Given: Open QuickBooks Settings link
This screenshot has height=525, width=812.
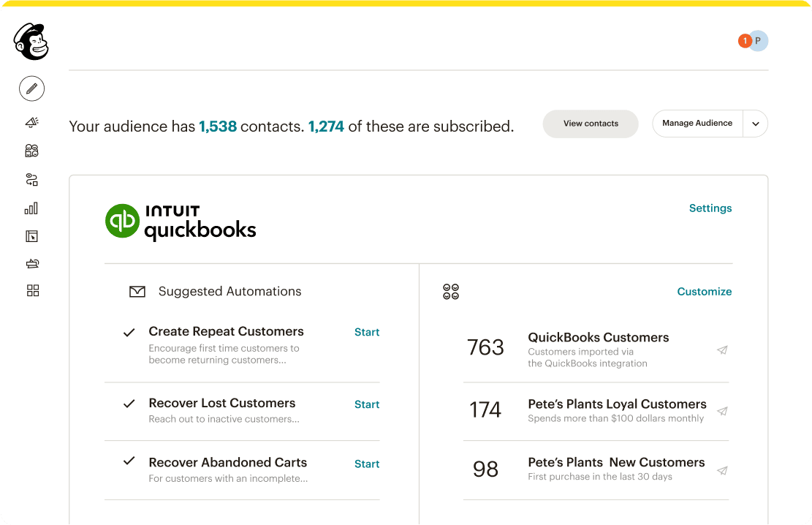Looking at the screenshot, I should coord(710,208).
